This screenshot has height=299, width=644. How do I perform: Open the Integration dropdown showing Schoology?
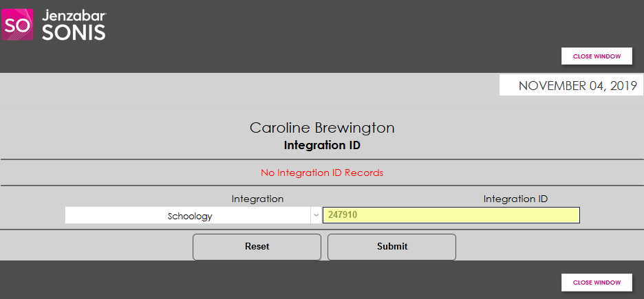click(193, 216)
